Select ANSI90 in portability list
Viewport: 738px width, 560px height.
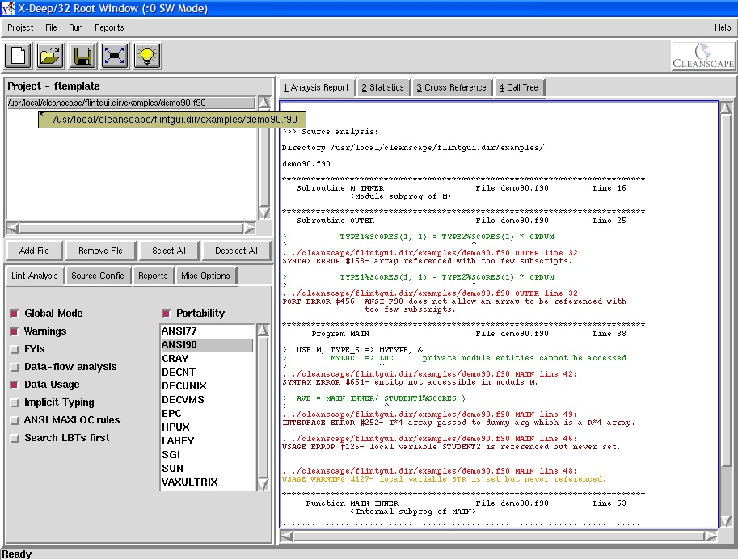[207, 345]
